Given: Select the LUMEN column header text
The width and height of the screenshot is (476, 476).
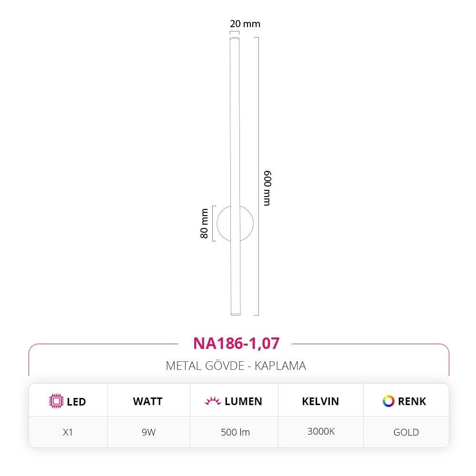Looking at the screenshot, I should (x=243, y=401).
